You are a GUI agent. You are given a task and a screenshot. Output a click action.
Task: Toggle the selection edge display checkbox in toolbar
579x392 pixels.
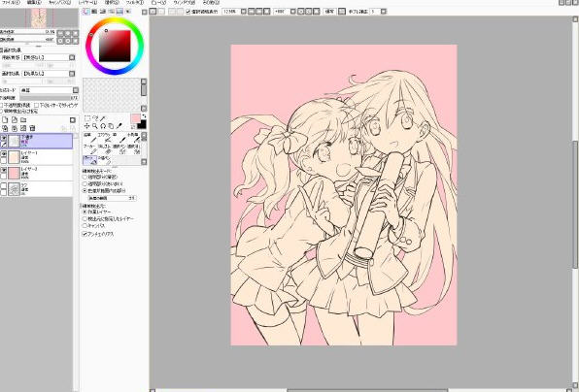pyautogui.click(x=188, y=12)
